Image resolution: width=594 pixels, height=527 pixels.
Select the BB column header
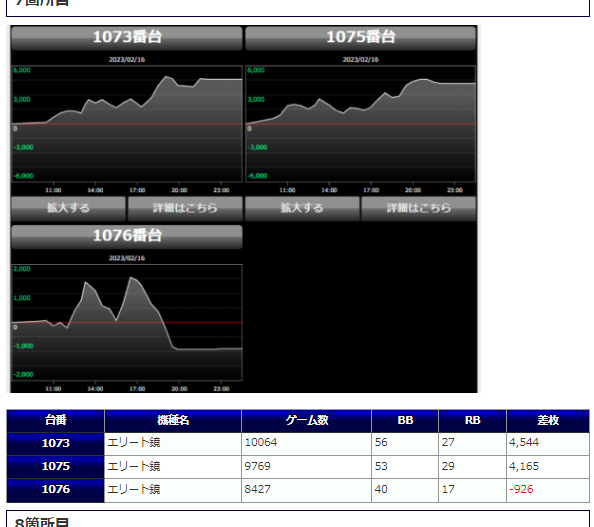tap(405, 421)
